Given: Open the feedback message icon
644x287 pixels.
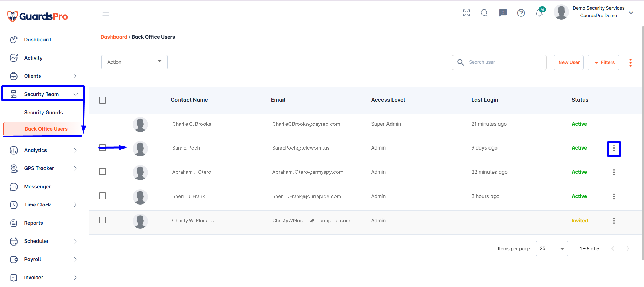Looking at the screenshot, I should pyautogui.click(x=503, y=13).
